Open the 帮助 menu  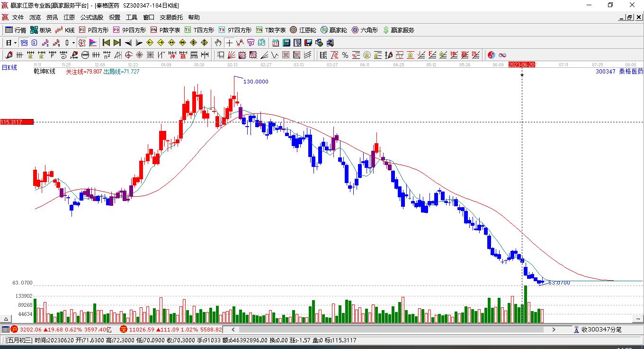(x=194, y=17)
